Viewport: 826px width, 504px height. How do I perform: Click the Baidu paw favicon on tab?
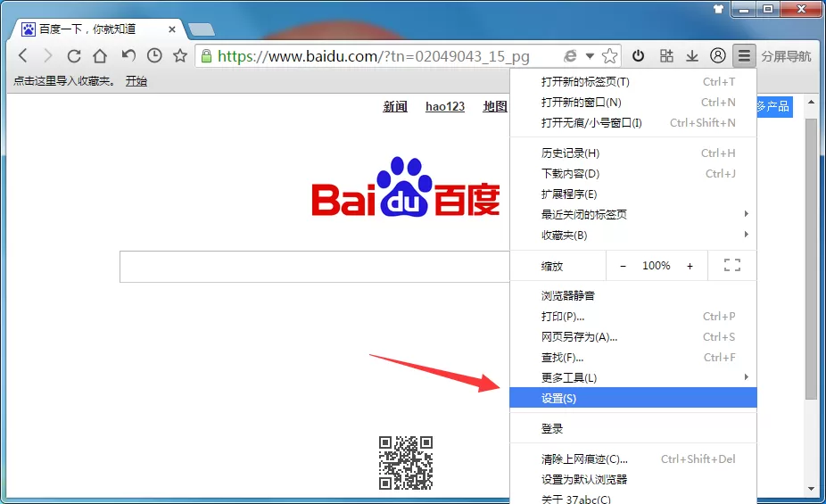[x=28, y=29]
